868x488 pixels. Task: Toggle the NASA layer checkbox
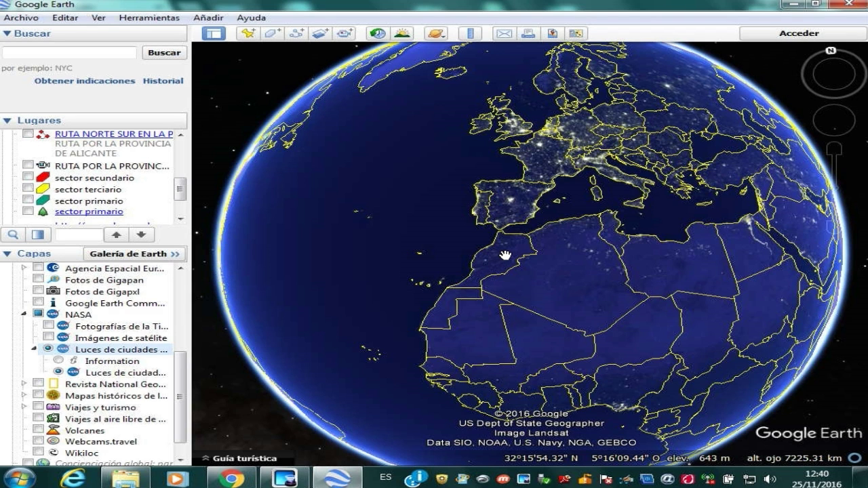coord(38,314)
